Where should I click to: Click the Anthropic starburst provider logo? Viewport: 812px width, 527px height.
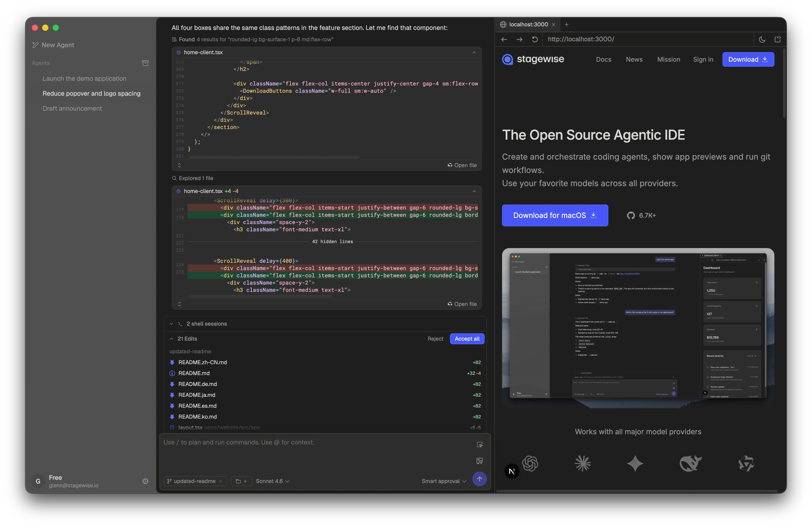[x=582, y=464]
